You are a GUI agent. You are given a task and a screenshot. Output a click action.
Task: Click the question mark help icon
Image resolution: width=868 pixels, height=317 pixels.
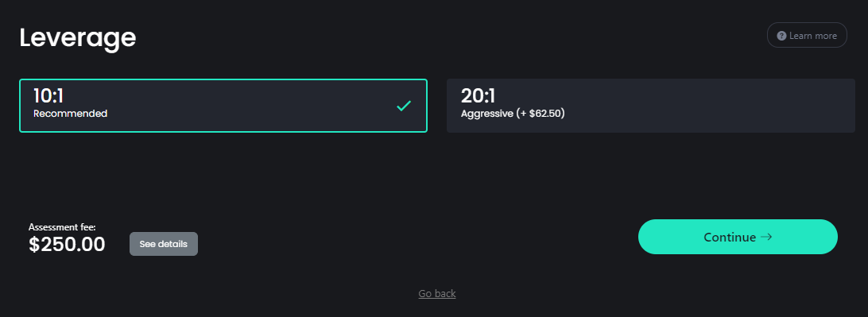pyautogui.click(x=781, y=36)
